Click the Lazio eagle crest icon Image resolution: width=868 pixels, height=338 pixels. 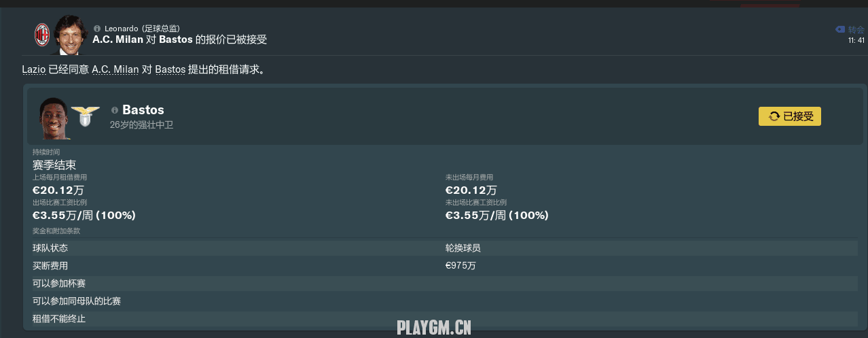tap(86, 117)
